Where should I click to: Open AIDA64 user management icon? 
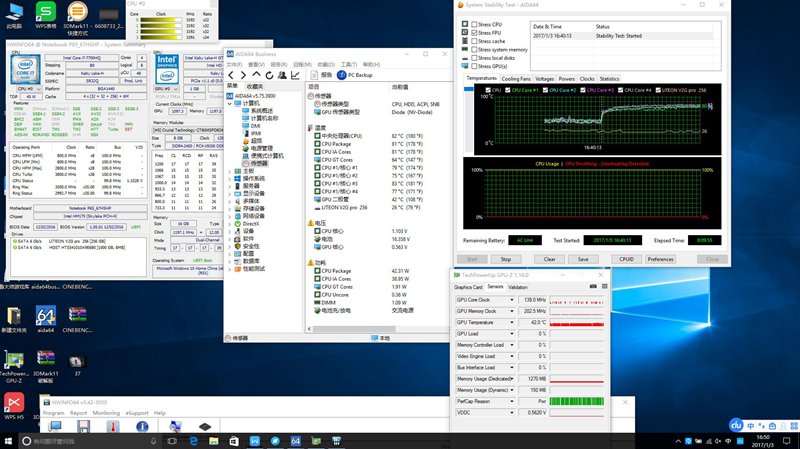(x=282, y=75)
